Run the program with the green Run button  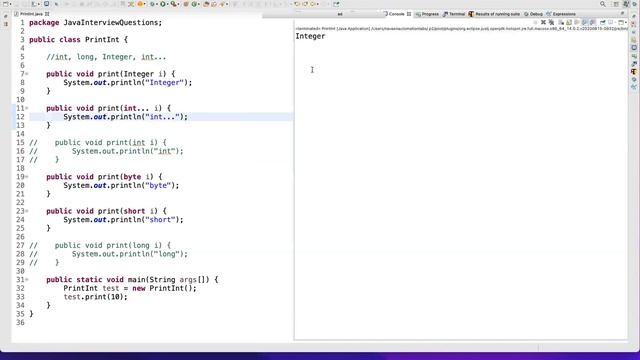tap(163, 4)
